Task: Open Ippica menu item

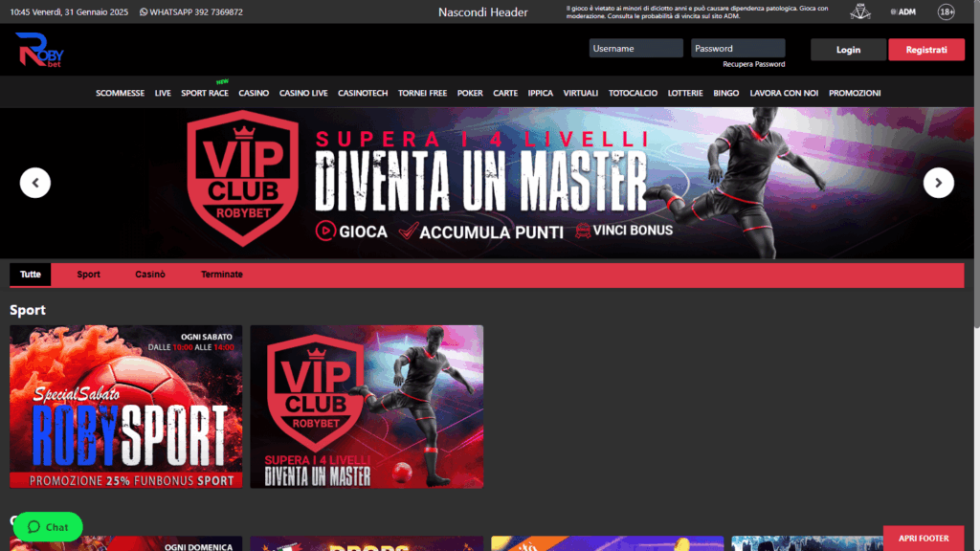Action: 540,93
